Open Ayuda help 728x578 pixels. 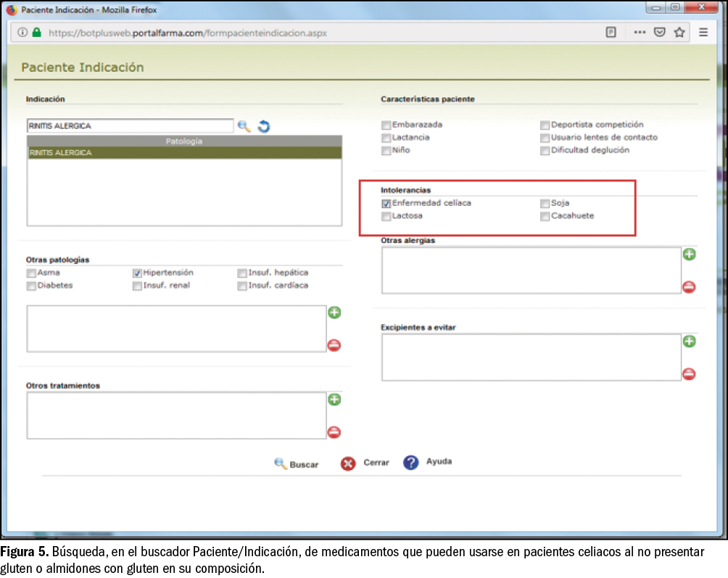tap(428, 463)
